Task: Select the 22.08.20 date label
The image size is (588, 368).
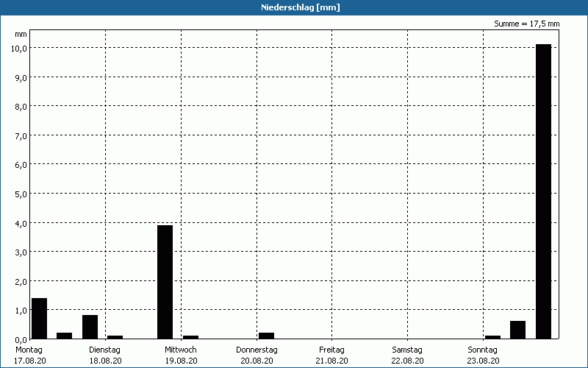Action: [408, 361]
